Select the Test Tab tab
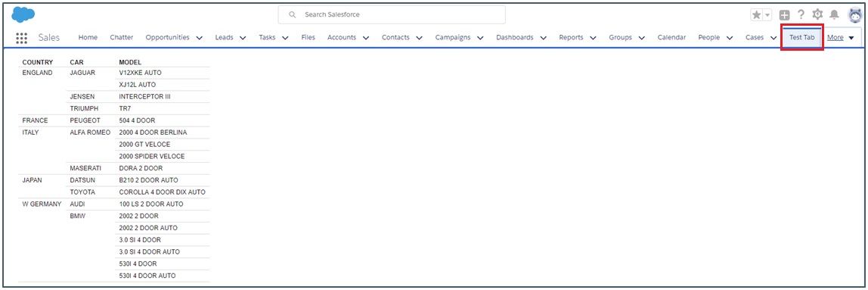Viewport: 868px width, 290px height. click(x=802, y=37)
